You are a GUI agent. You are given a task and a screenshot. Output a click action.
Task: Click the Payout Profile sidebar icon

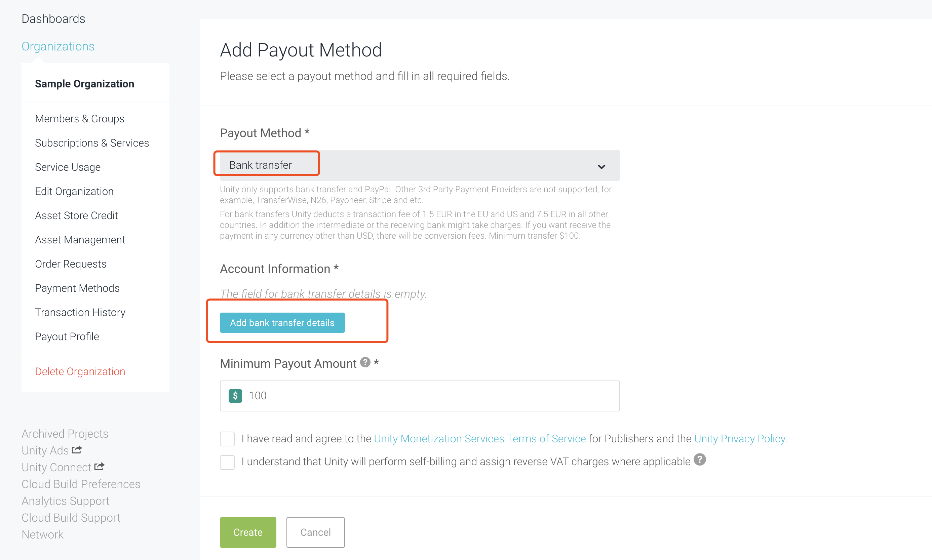pyautogui.click(x=67, y=336)
